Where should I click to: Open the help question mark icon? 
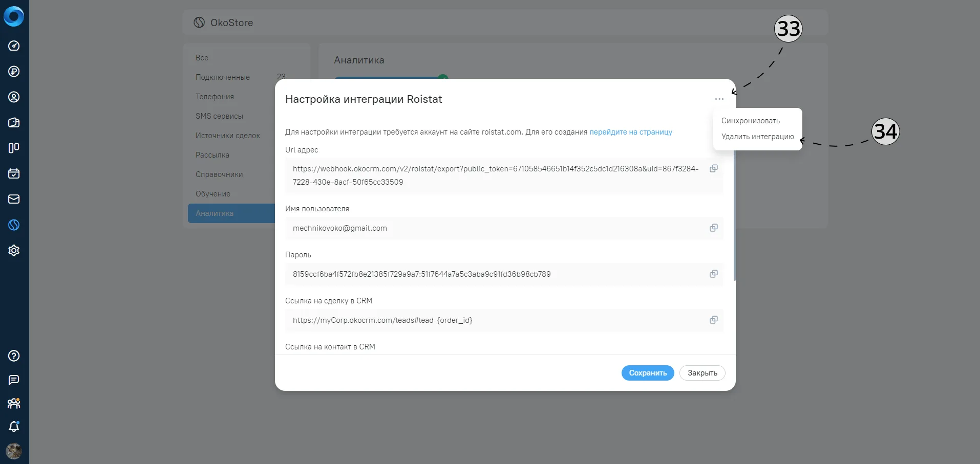14,356
